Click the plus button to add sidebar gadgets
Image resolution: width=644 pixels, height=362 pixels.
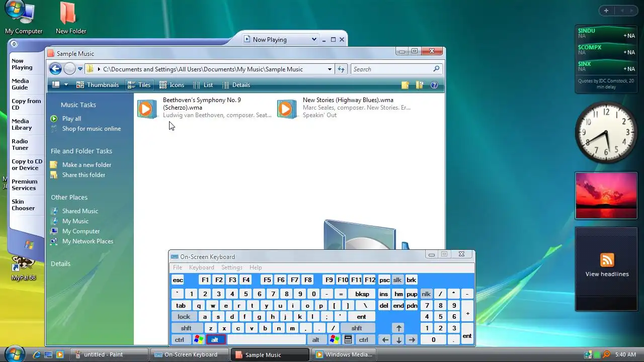[606, 11]
